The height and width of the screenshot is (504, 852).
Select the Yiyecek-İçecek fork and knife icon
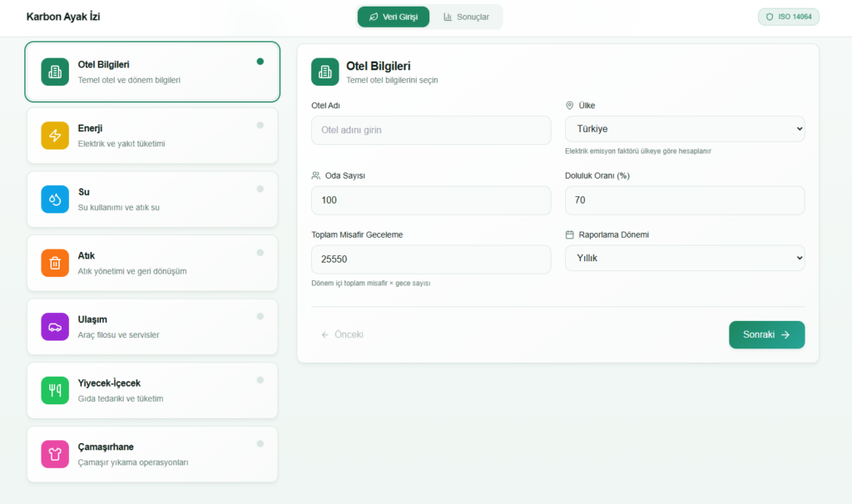[x=55, y=390]
